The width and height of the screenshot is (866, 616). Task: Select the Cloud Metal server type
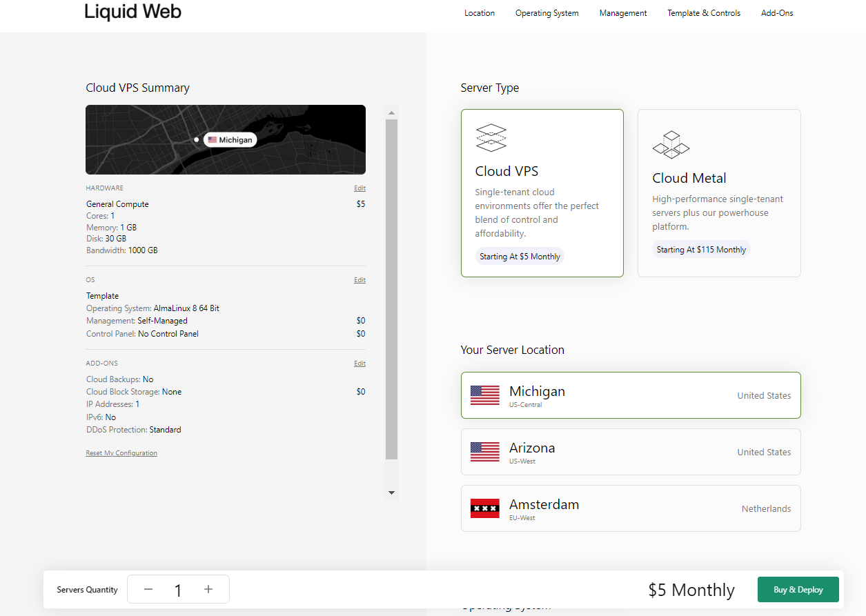pos(718,193)
